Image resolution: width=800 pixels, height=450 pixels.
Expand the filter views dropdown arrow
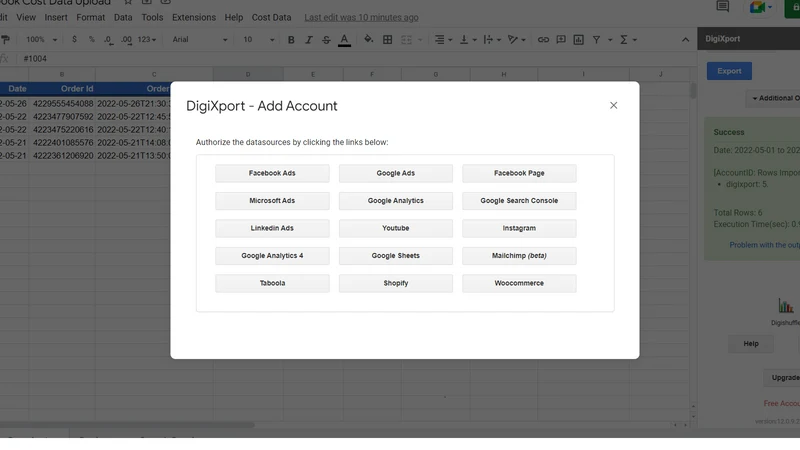point(610,40)
